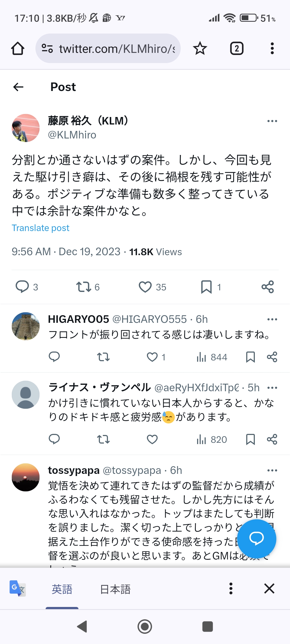
Task: Tap the floating blue reply button
Action: [x=256, y=539]
